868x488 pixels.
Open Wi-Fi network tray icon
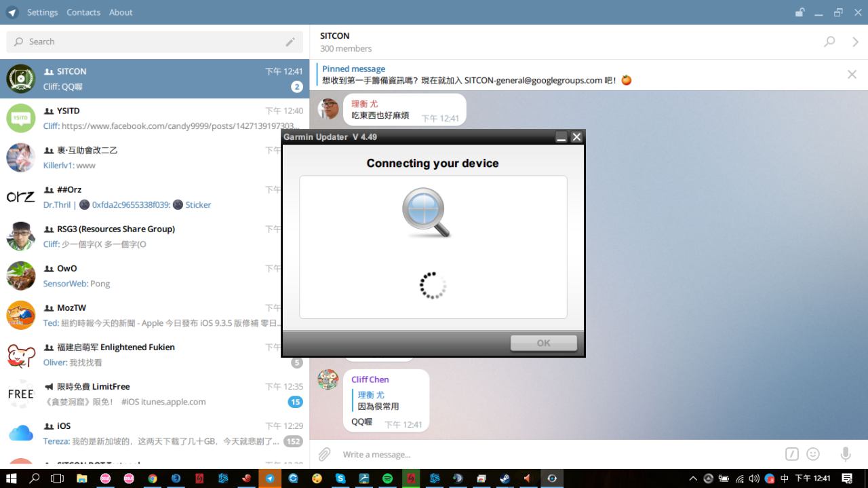click(x=739, y=478)
